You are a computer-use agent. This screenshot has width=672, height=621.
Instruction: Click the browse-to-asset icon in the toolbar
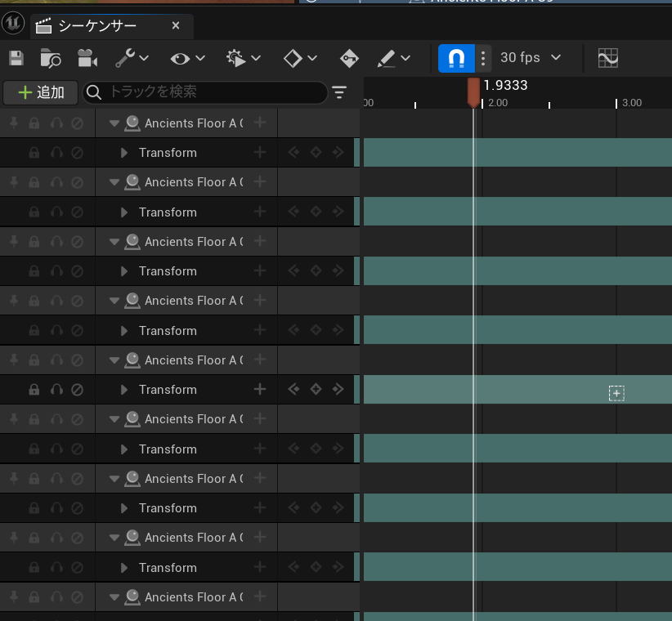49,58
